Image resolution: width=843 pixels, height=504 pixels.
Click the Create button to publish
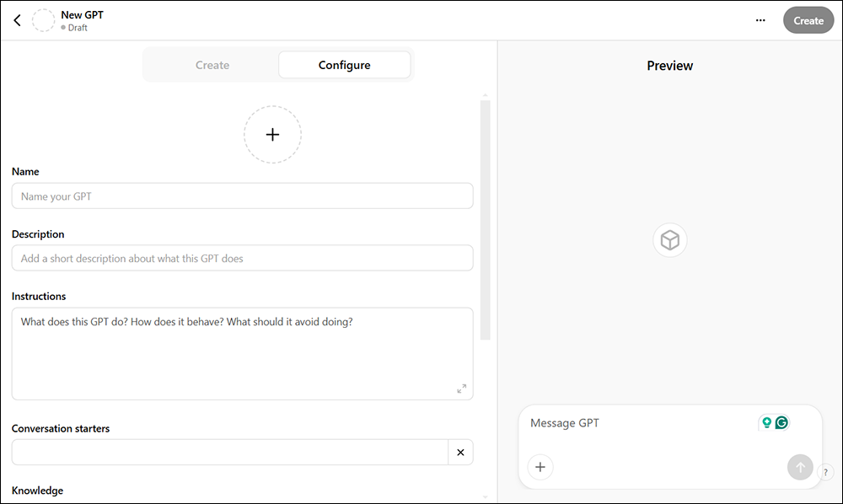coord(808,19)
